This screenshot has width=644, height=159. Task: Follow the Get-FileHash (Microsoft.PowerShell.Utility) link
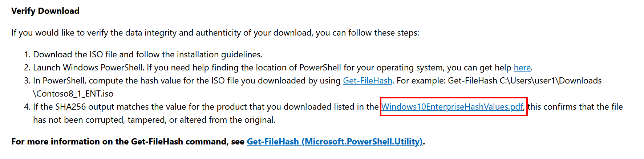point(335,142)
